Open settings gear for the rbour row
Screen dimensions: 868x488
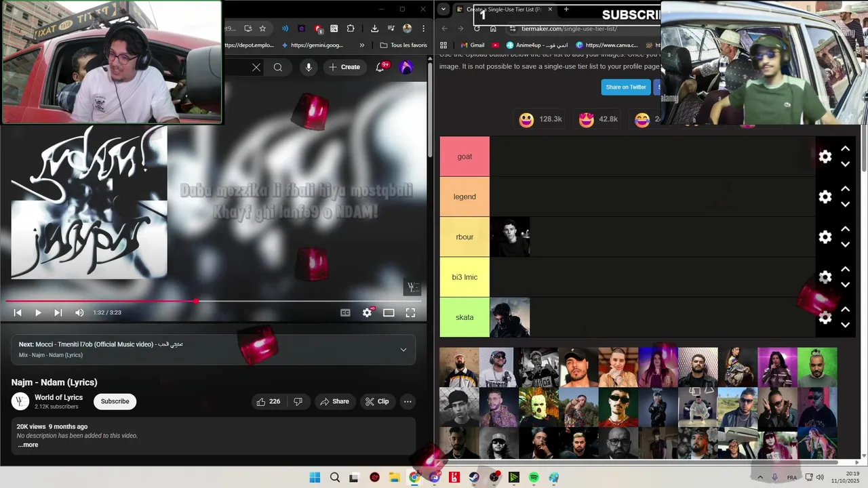point(825,237)
